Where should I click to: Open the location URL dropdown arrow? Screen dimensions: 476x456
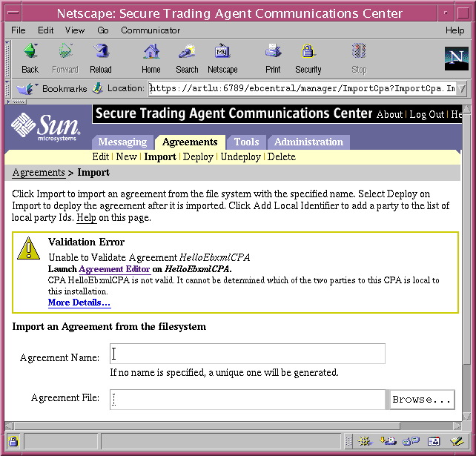[x=462, y=89]
